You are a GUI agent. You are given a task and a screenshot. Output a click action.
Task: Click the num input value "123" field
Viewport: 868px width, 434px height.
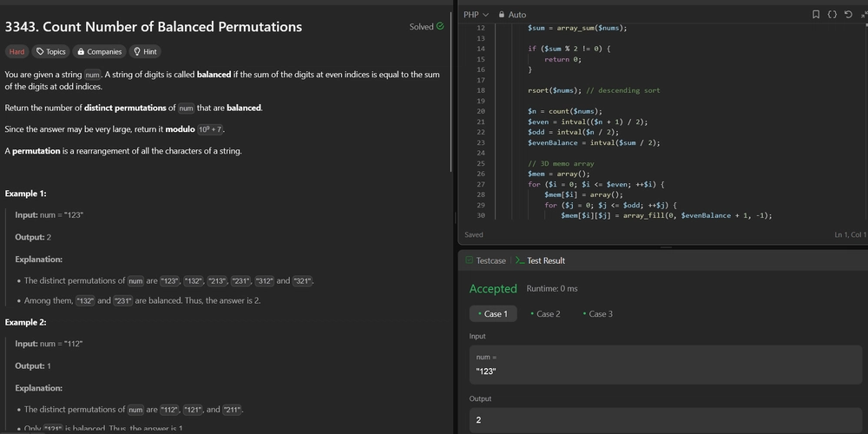click(x=666, y=365)
